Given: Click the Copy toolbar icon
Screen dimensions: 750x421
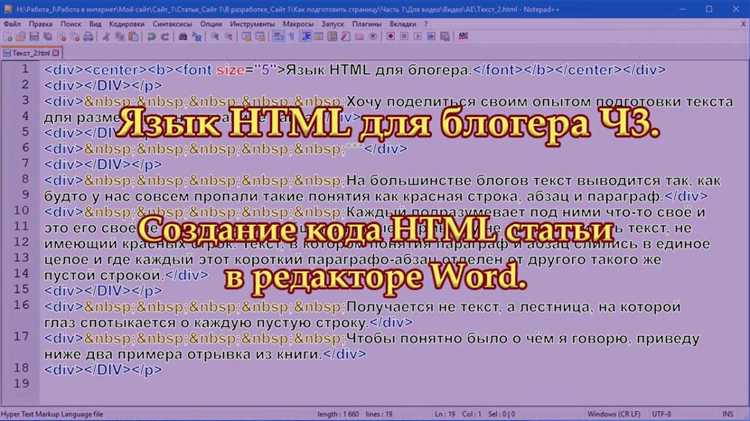Looking at the screenshot, I should tap(120, 36).
